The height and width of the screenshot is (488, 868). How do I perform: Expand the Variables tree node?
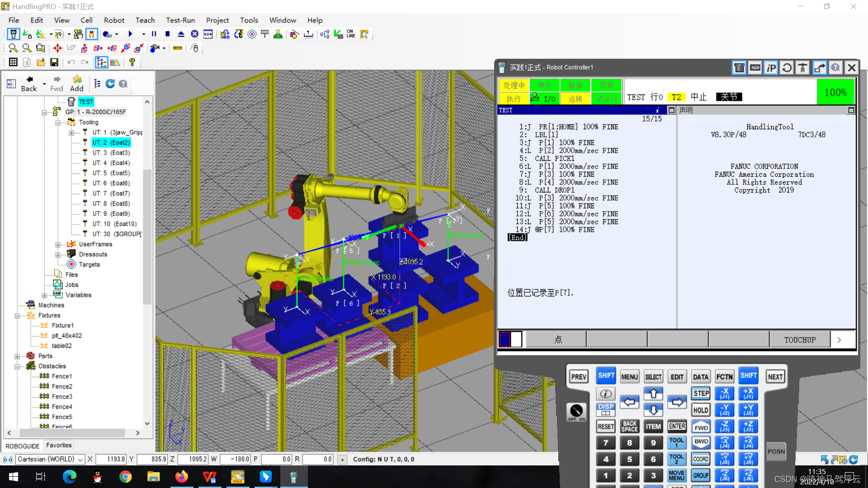coord(44,296)
